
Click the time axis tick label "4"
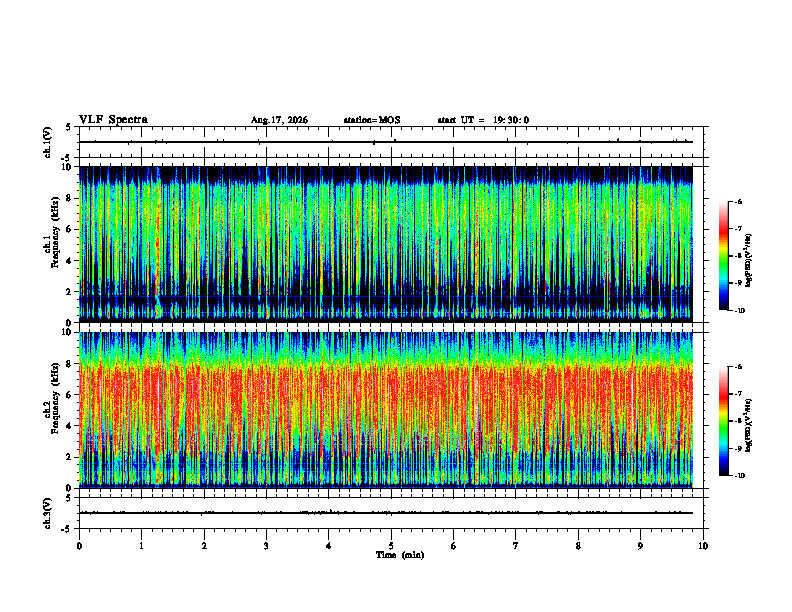pyautogui.click(x=329, y=546)
